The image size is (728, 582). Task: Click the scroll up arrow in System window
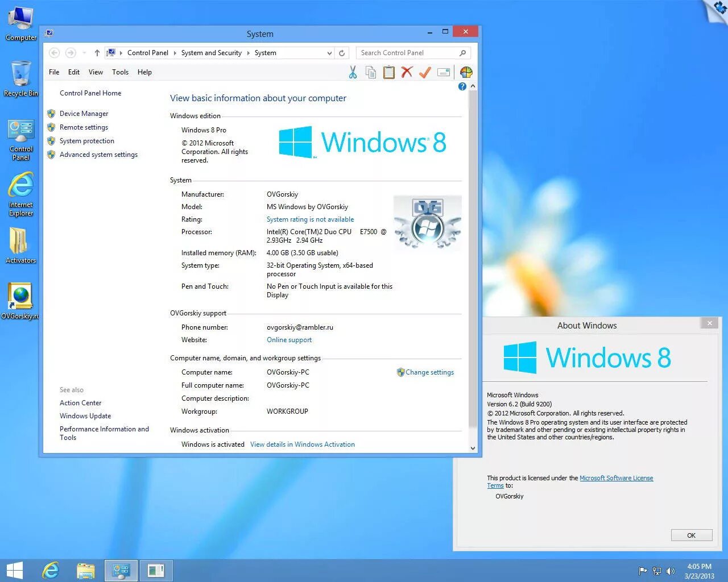(x=473, y=86)
